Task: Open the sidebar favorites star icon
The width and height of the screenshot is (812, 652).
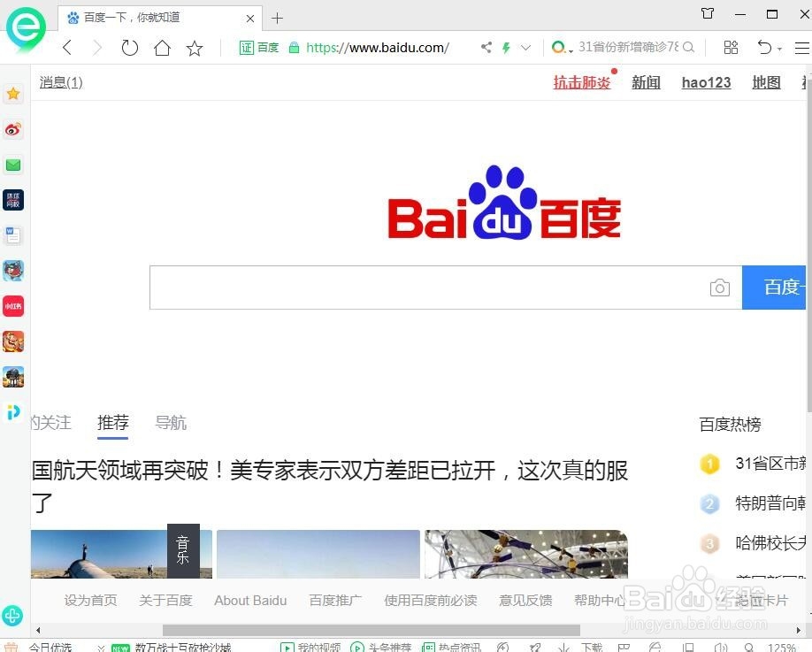Action: tap(13, 94)
